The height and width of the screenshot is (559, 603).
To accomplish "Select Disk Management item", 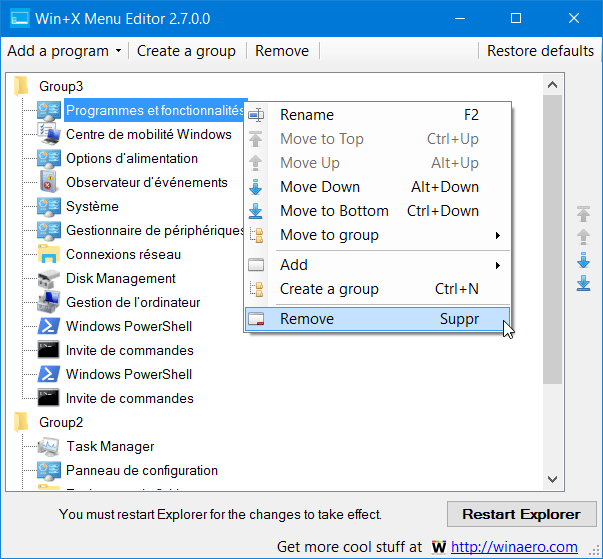I will point(121,278).
